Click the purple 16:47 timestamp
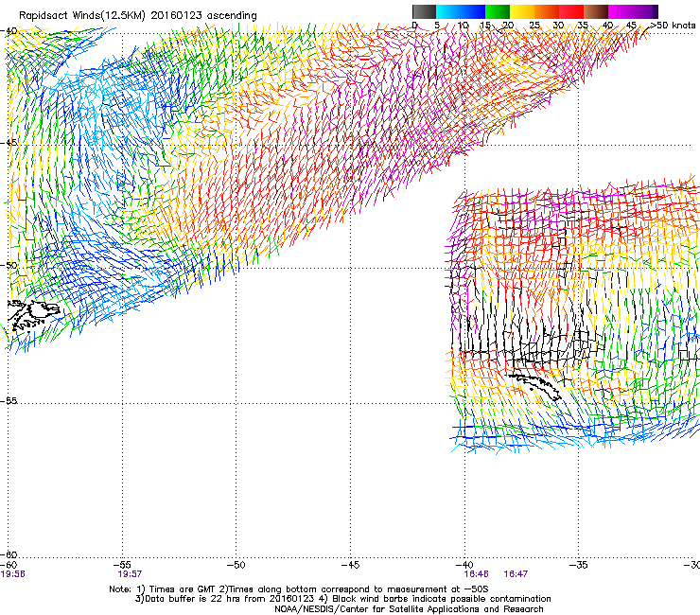This screenshot has height=615, width=700. [516, 574]
